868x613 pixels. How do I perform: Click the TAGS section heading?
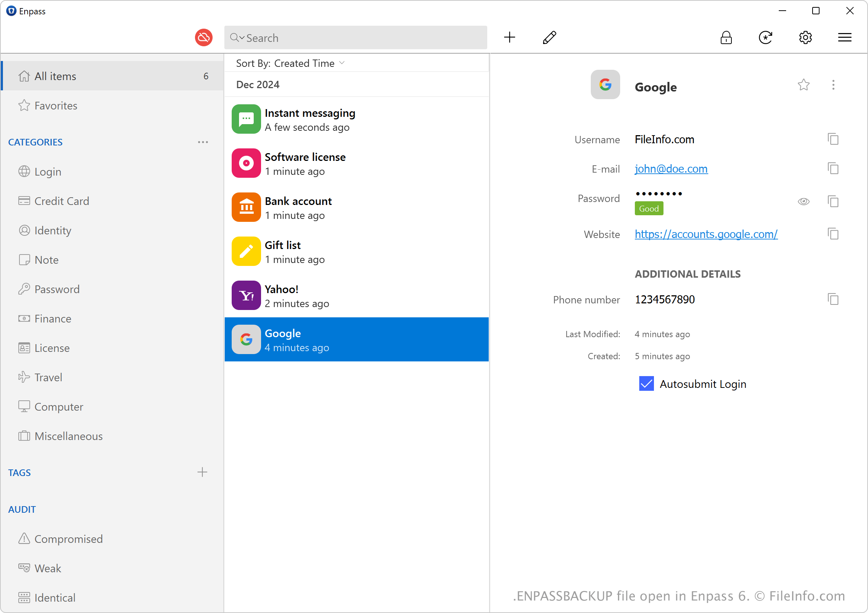(x=20, y=473)
